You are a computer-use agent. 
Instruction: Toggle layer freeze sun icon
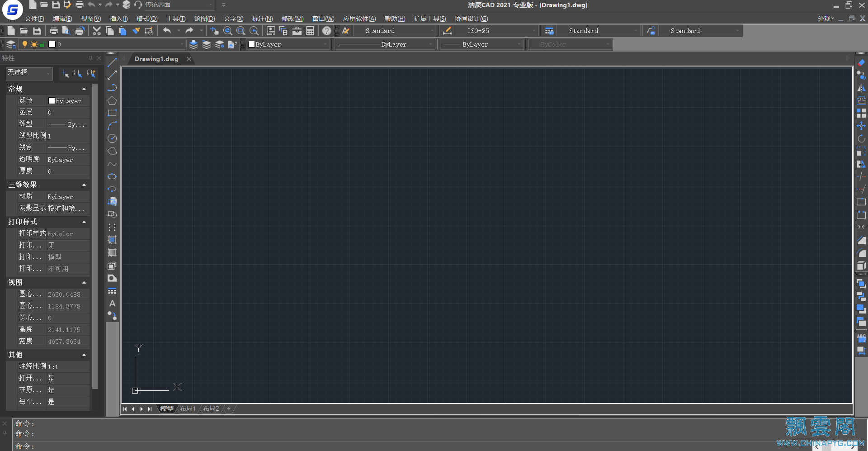point(34,44)
